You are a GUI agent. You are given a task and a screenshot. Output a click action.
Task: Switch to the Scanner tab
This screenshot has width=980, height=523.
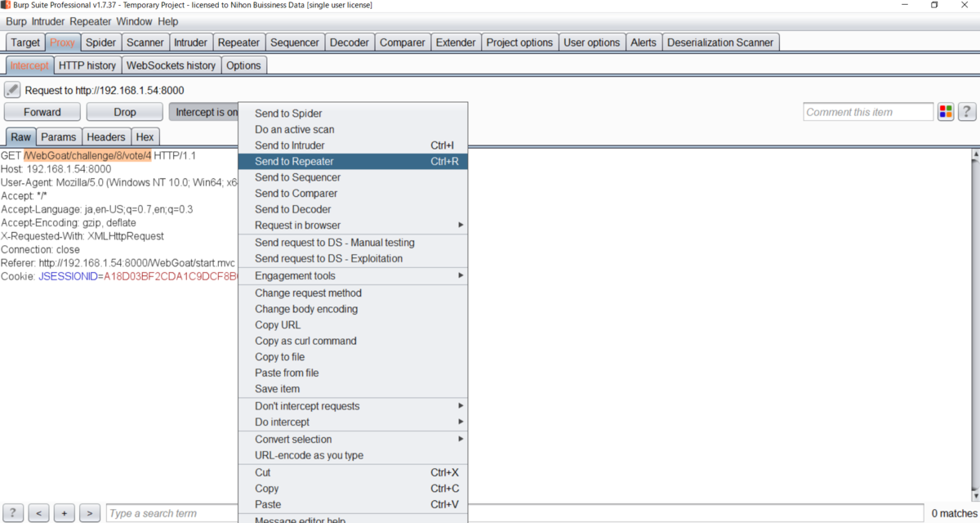tap(145, 42)
